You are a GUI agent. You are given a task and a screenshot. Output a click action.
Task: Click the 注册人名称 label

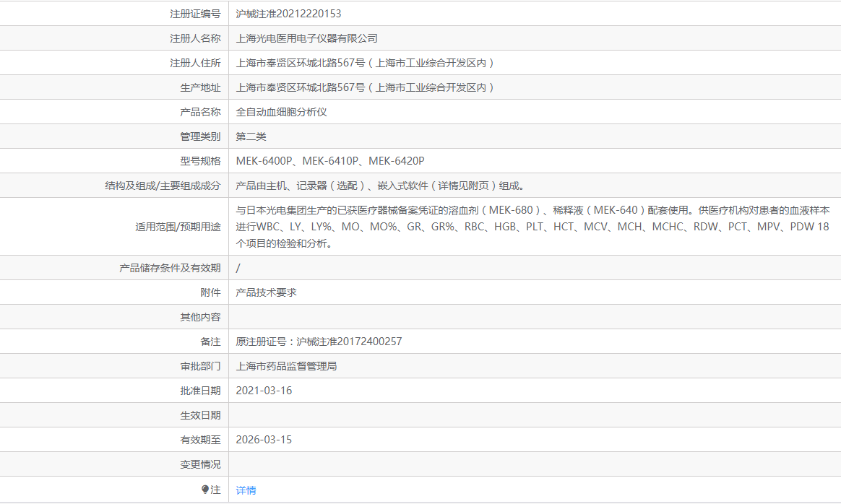tap(195, 38)
